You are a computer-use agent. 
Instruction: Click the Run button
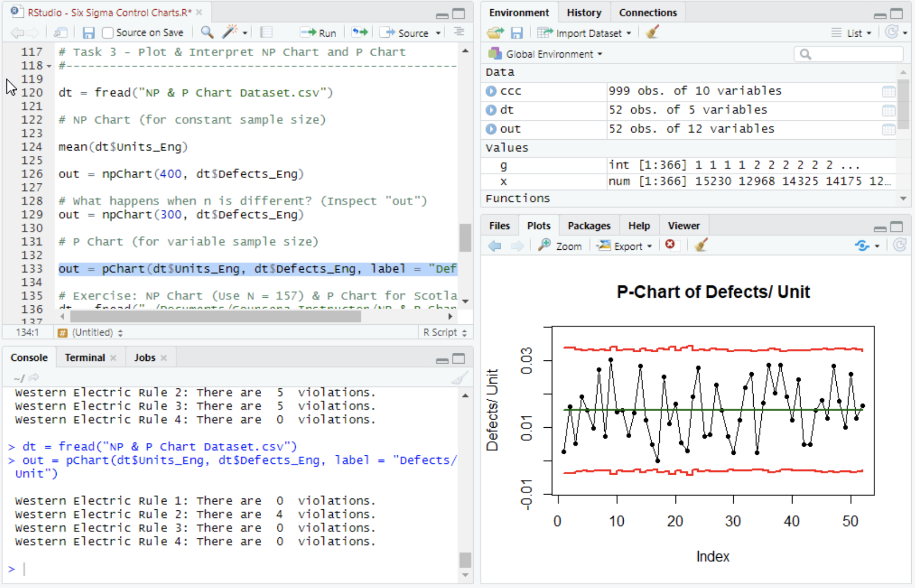319,33
